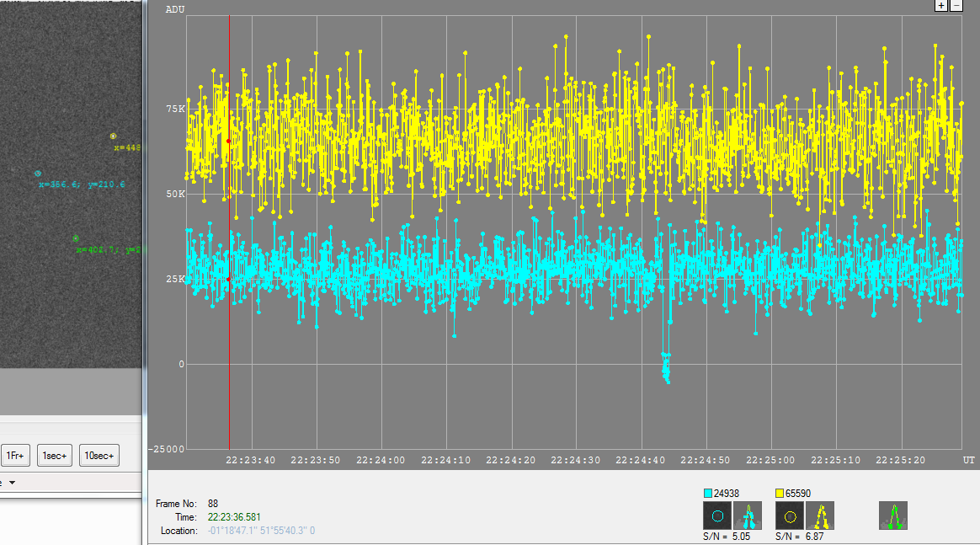
Task: Click the yellow color swatch beside 65590
Action: point(780,493)
